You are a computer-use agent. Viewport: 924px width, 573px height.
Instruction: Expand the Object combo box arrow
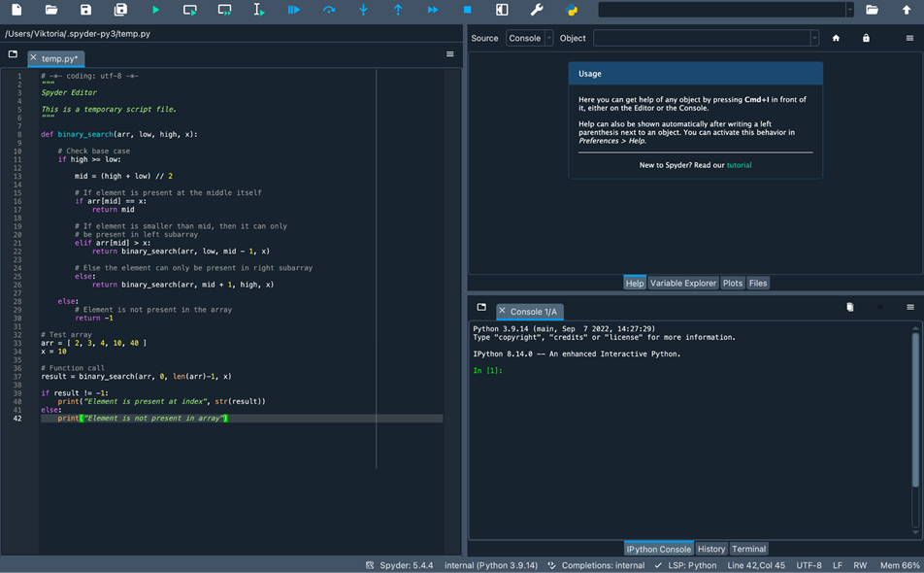814,38
